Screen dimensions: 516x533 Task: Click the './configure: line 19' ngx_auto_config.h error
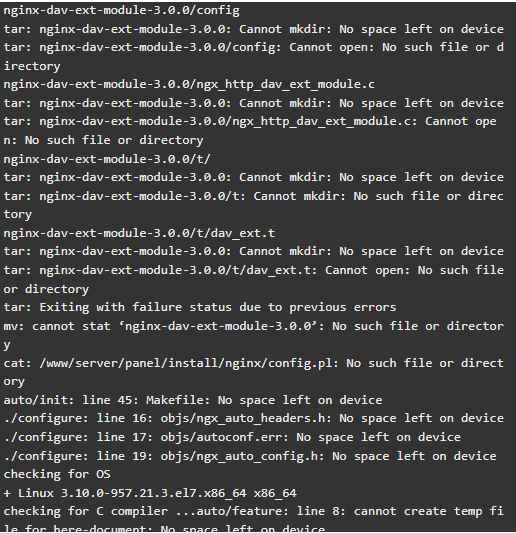[x=250, y=456]
